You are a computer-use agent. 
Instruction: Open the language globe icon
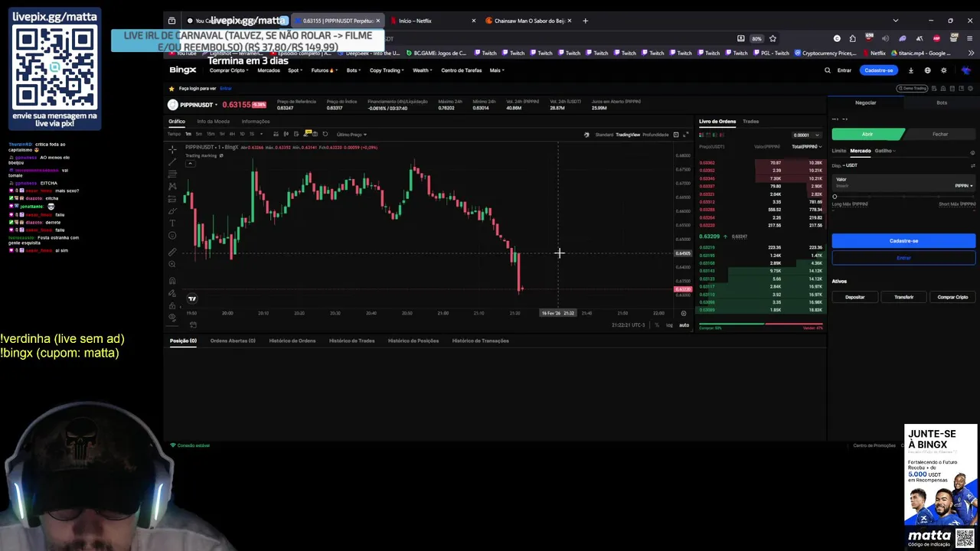pyautogui.click(x=927, y=70)
